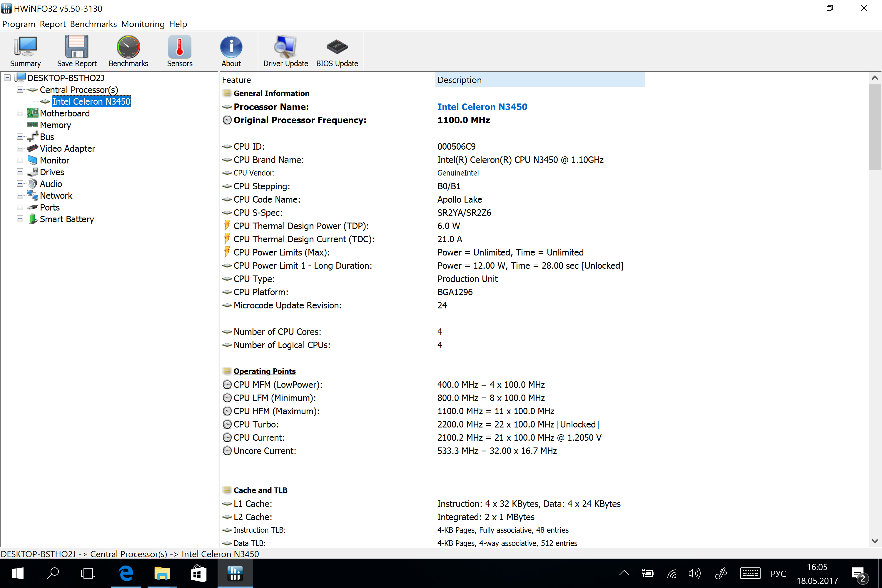
Task: Show hidden system tray icons
Action: (x=624, y=573)
